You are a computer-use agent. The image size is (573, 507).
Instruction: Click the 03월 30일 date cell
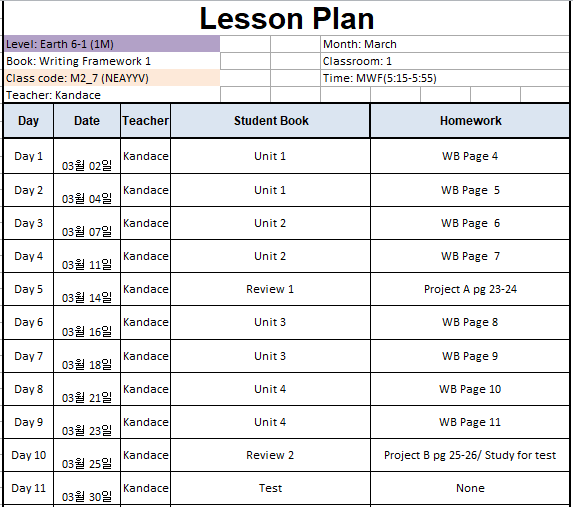(87, 488)
